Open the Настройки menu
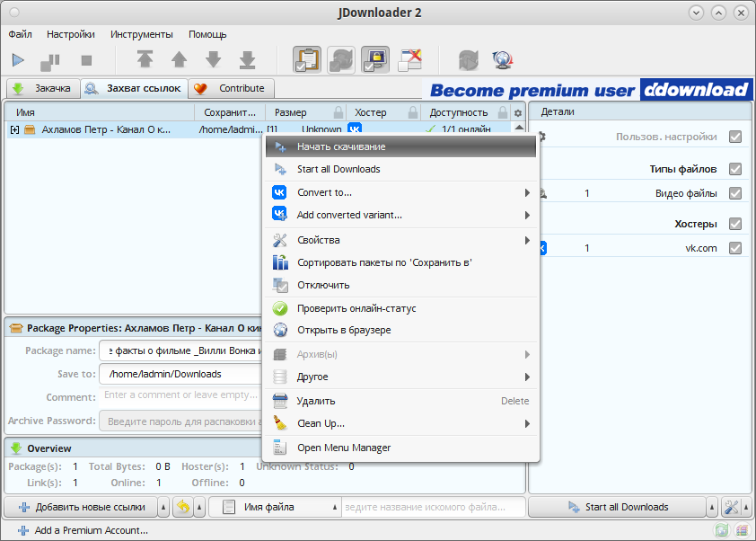Viewport: 756px width, 541px height. click(x=71, y=34)
